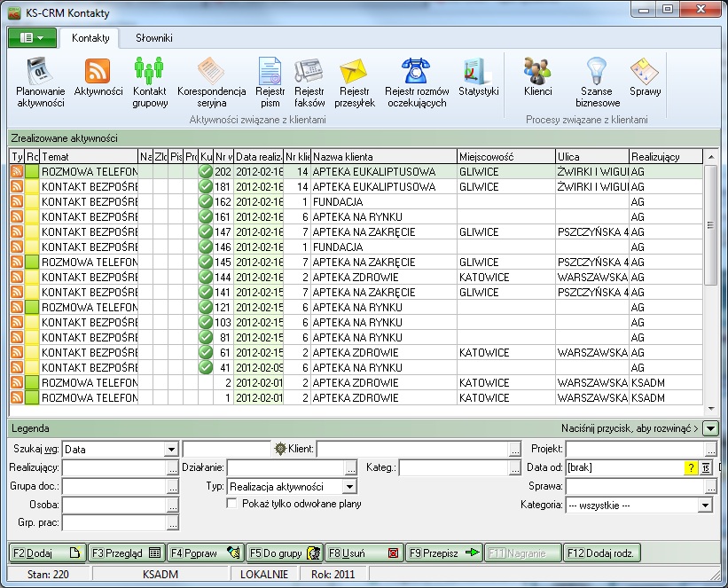This screenshot has height=588, width=728.
Task: Open the Typ Realizacja aktywności dropdown
Action: (x=349, y=486)
